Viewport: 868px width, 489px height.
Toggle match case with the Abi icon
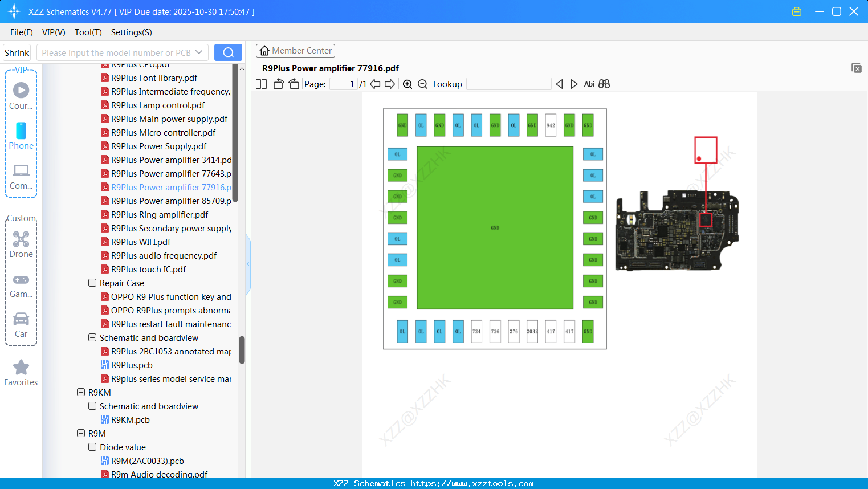589,84
